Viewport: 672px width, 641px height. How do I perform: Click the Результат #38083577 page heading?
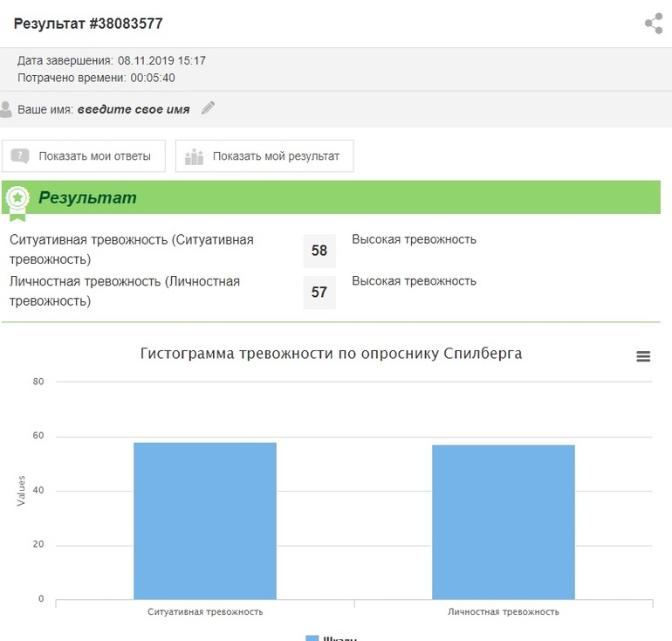[x=88, y=24]
